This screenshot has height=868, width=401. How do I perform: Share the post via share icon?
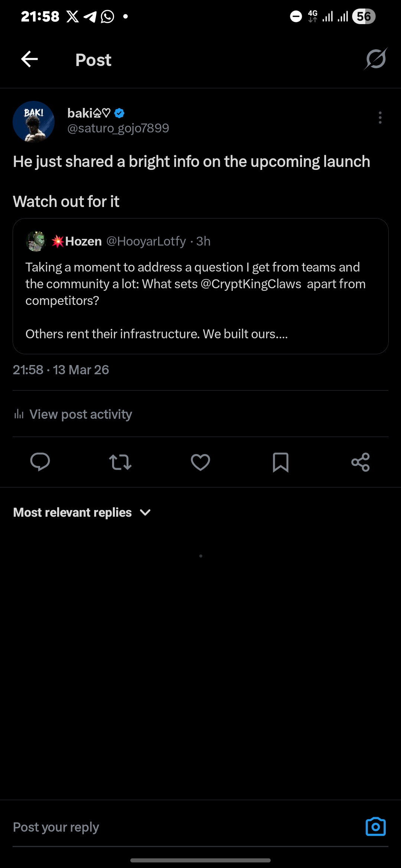pos(361,462)
